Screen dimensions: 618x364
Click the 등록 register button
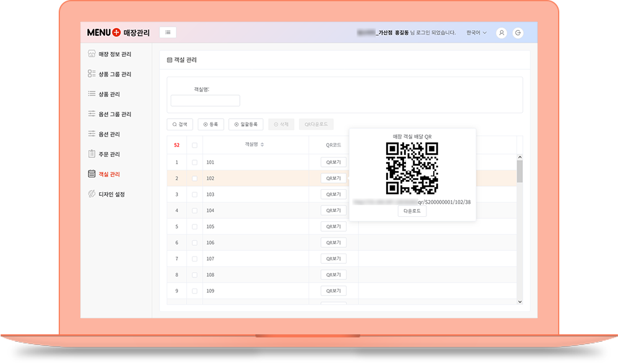click(x=211, y=124)
